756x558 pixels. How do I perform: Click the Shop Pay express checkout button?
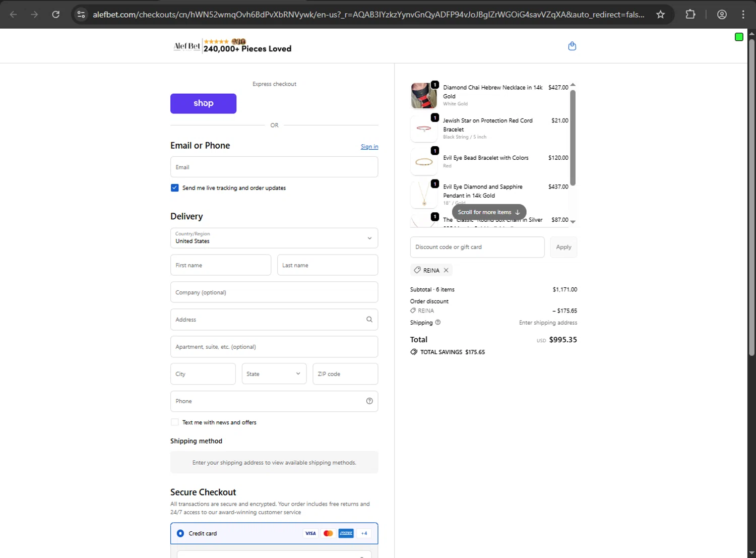click(x=203, y=103)
